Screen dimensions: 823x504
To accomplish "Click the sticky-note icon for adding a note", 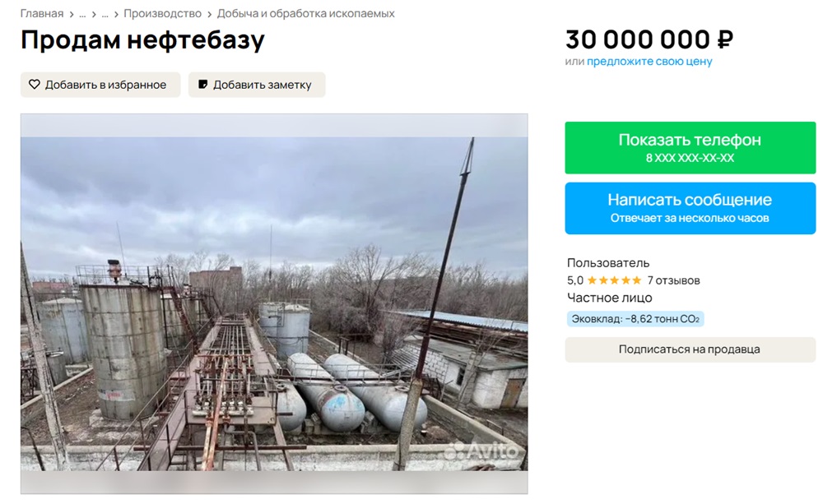I will (203, 85).
